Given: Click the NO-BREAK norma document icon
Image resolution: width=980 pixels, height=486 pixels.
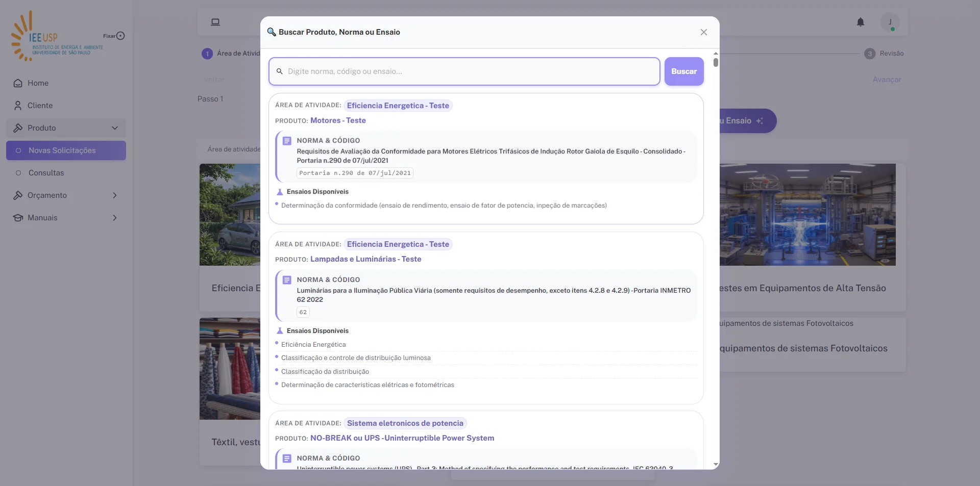Looking at the screenshot, I should (x=287, y=458).
